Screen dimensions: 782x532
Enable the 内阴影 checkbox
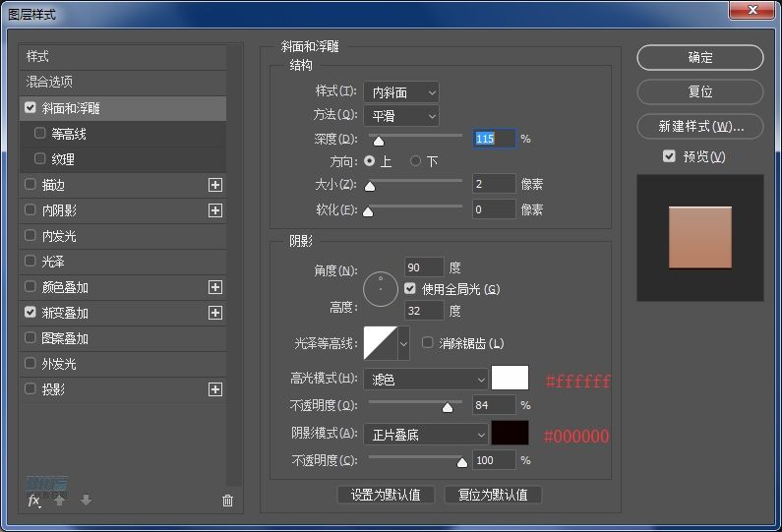tap(30, 209)
